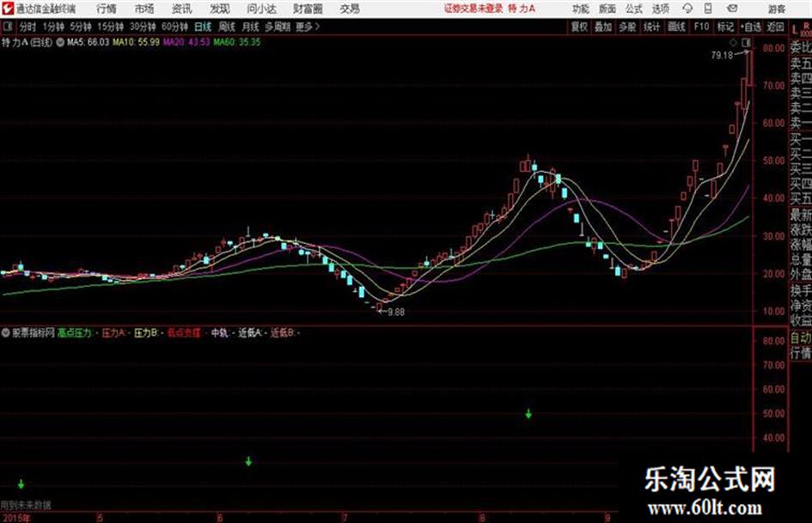The height and width of the screenshot is (523, 812).
Task: Click 证券交易未登录 login link
Action: tap(473, 9)
